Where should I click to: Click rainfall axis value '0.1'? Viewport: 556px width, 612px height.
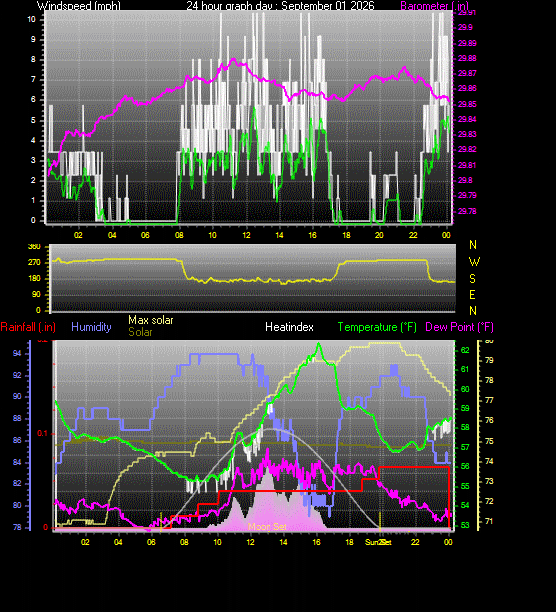click(42, 434)
